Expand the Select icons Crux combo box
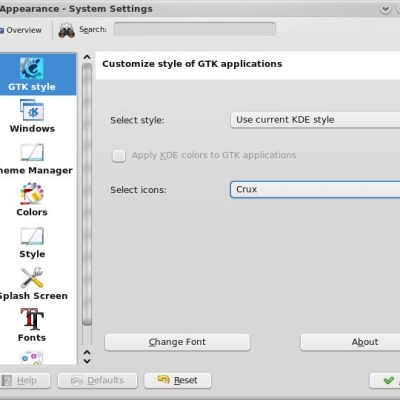Image resolution: width=400 pixels, height=400 pixels. tap(315, 189)
